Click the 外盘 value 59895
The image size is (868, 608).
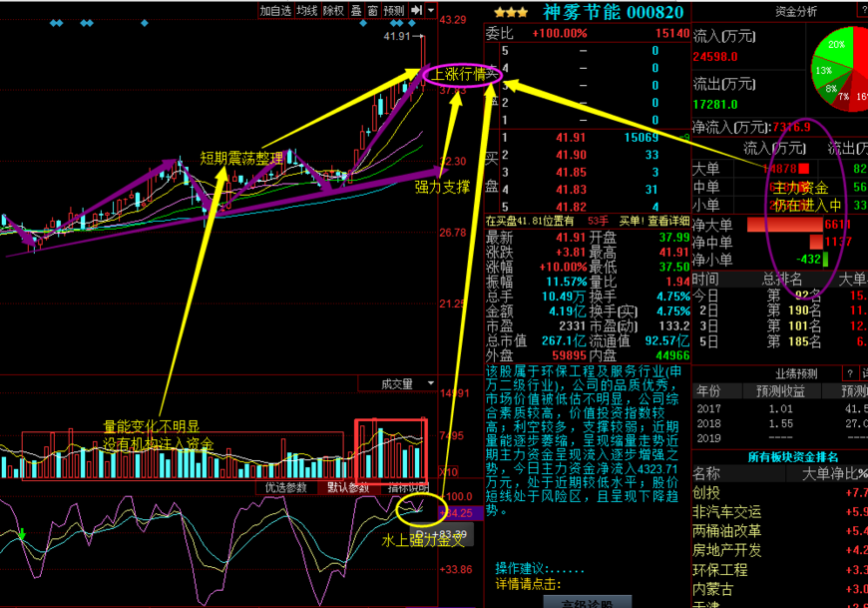(569, 355)
